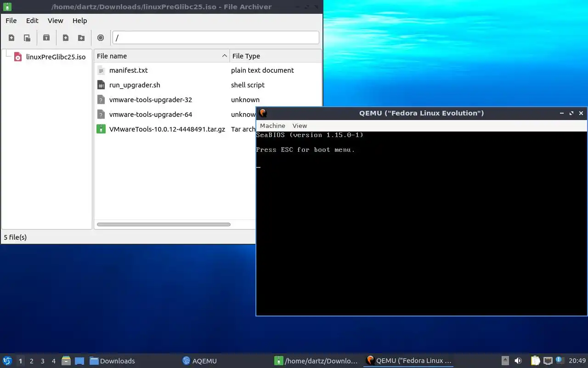Click the update notifier tray icon
Screen dimensions: 588x368
tap(560, 360)
